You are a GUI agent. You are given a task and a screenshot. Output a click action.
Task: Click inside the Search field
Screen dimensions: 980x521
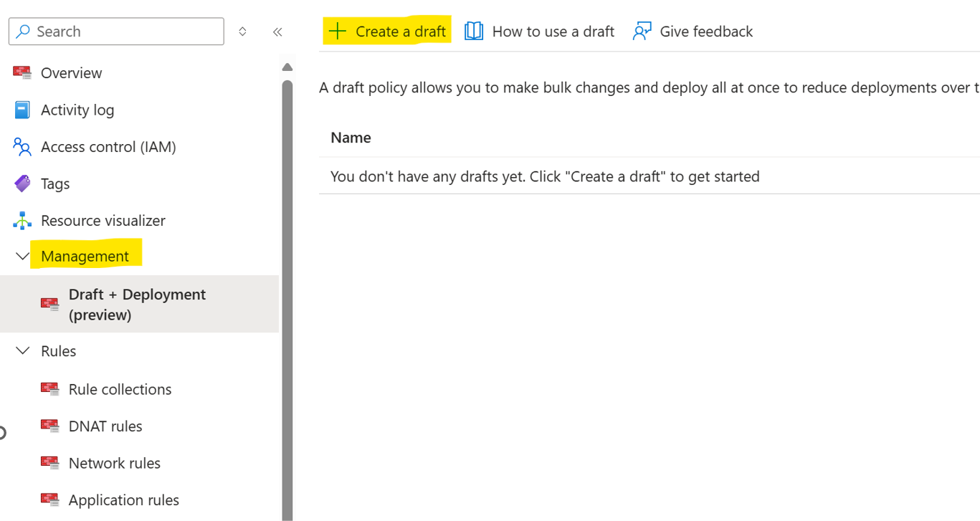click(115, 31)
